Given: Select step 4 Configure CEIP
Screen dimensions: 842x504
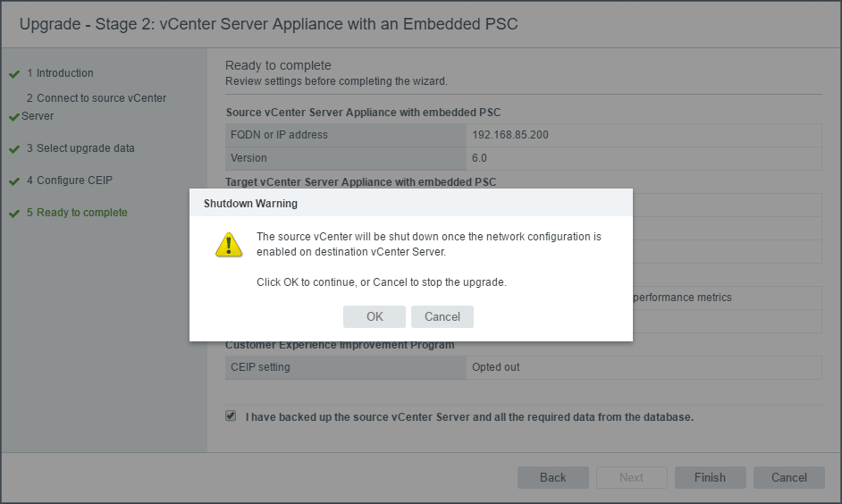Looking at the screenshot, I should (x=74, y=181).
